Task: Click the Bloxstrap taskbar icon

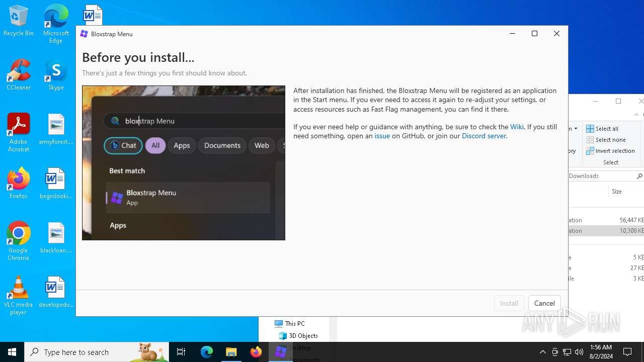Action: pyautogui.click(x=281, y=352)
